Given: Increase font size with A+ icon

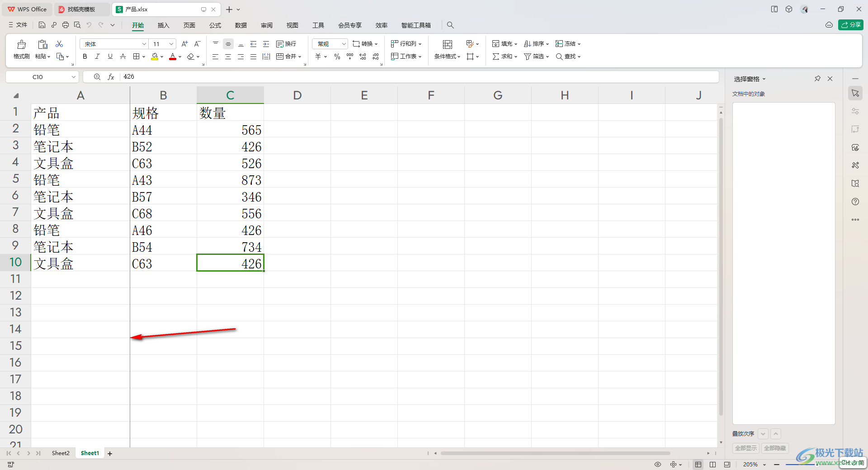Looking at the screenshot, I should tap(184, 44).
